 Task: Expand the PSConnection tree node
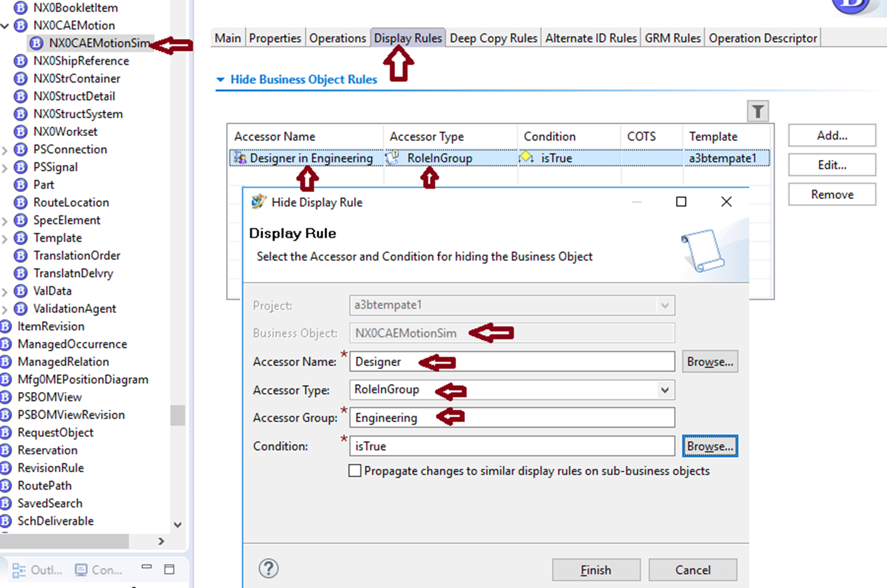(5, 150)
